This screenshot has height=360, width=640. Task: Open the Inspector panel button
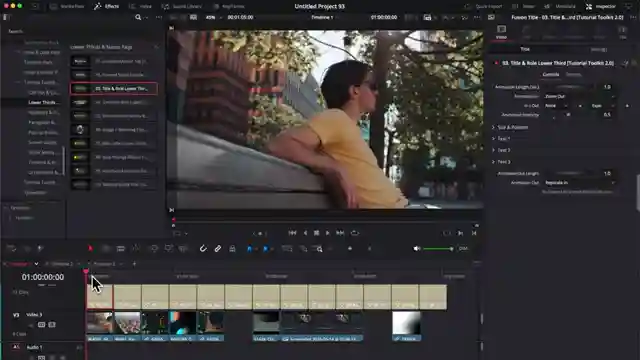click(x=601, y=7)
